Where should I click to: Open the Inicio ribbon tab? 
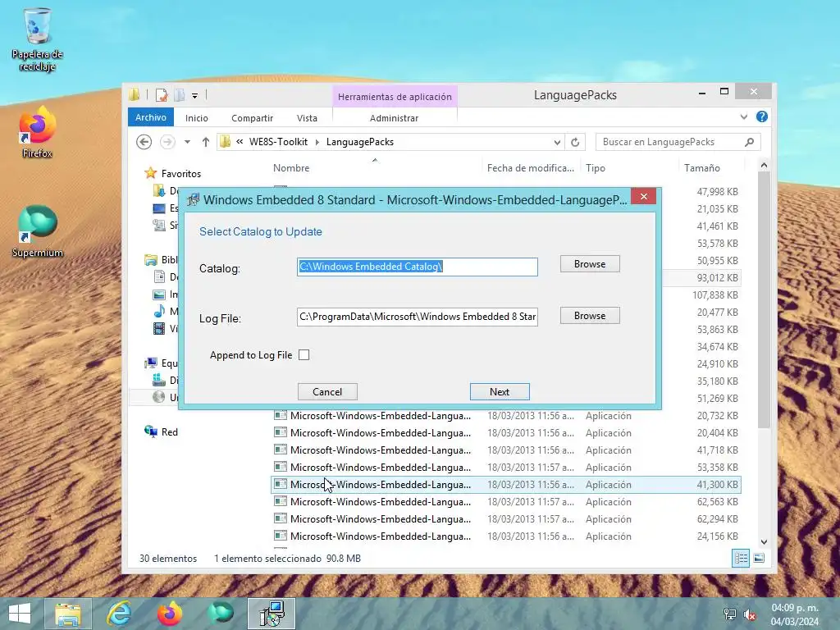point(197,118)
